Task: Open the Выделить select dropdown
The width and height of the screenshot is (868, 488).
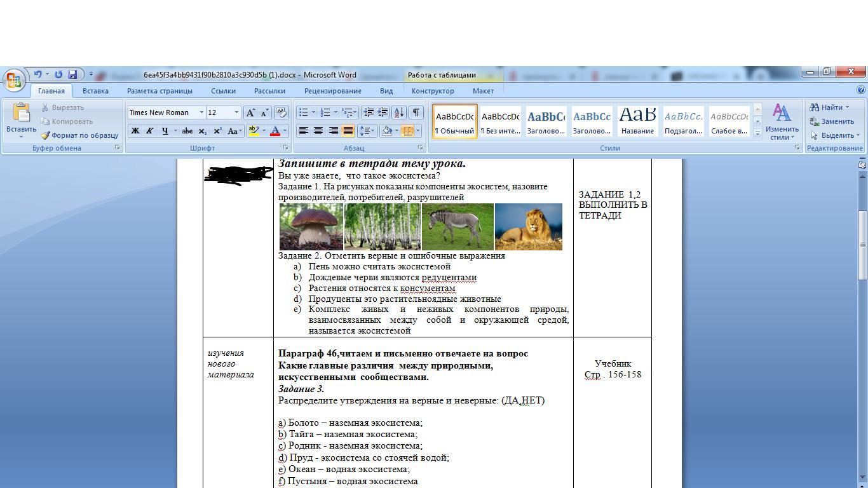Action: pyautogui.click(x=836, y=135)
